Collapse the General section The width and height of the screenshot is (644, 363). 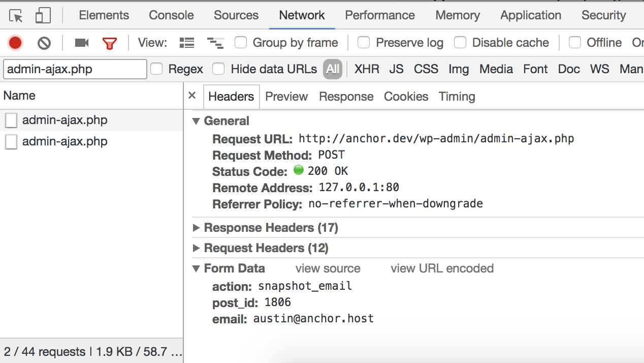(196, 121)
